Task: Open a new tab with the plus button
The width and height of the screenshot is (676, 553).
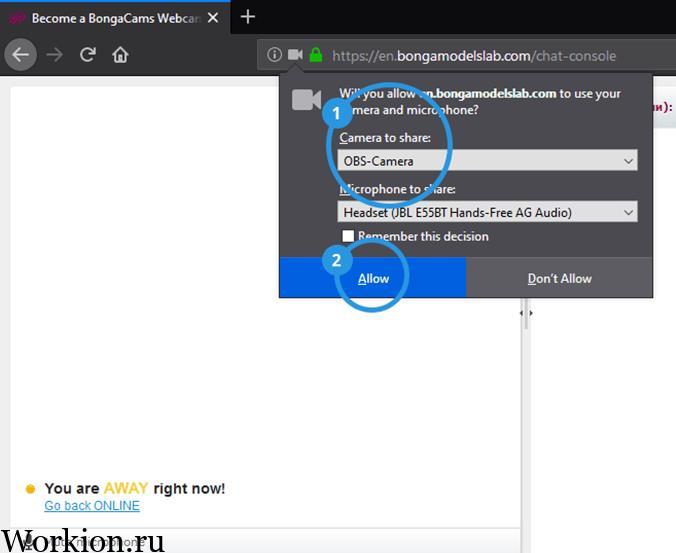Action: click(247, 17)
